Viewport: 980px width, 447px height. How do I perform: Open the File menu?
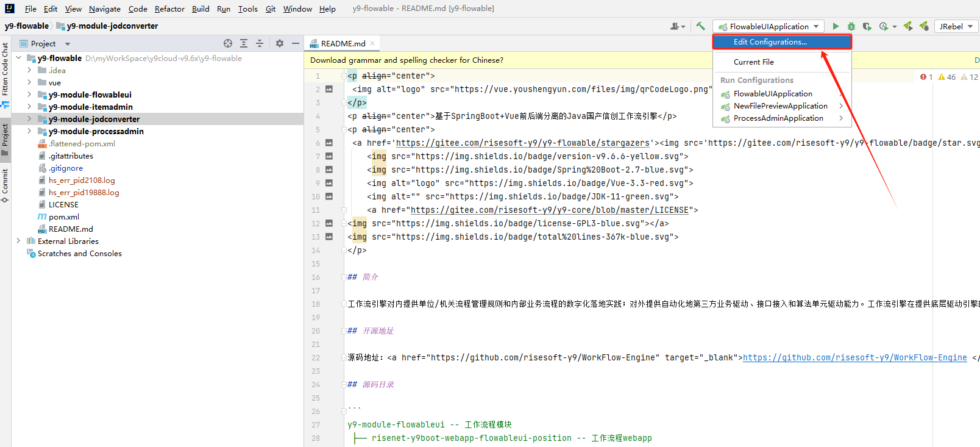pyautogui.click(x=30, y=9)
